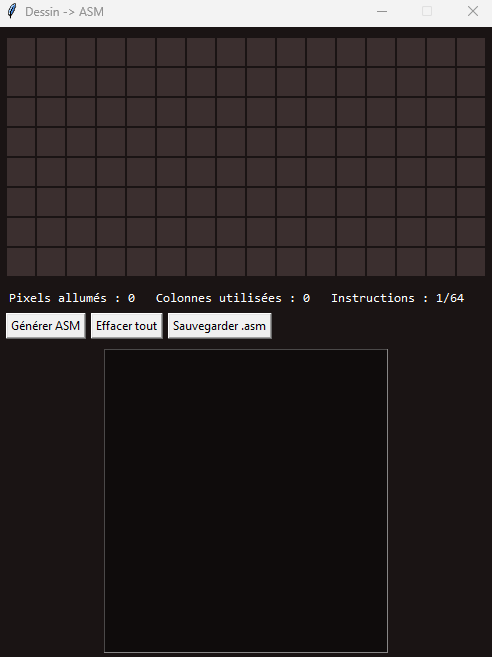492x657 pixels.
Task: Click the feather app icon in title bar
Action: (x=12, y=11)
